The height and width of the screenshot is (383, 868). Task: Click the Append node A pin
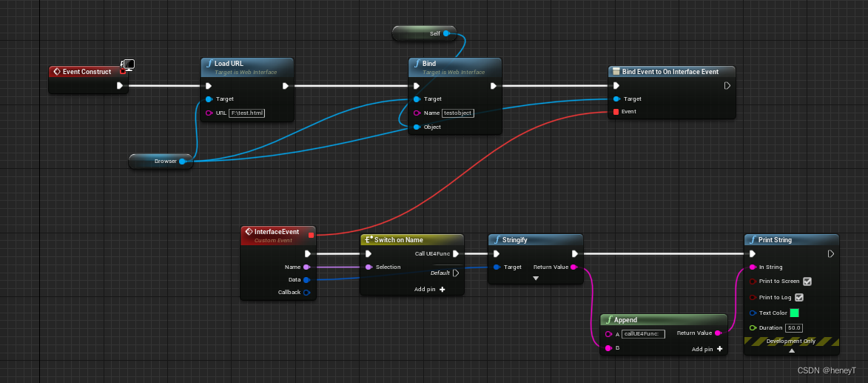(x=608, y=334)
